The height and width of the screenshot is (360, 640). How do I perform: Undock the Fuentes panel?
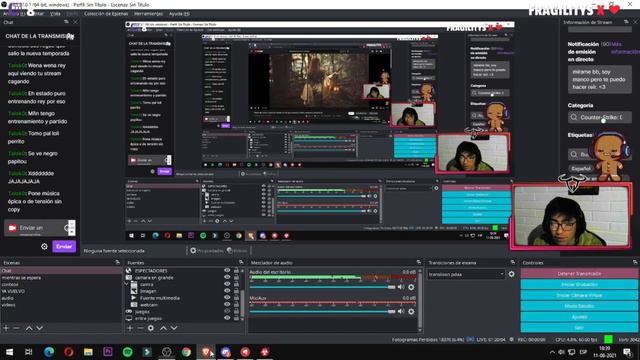coord(241,262)
